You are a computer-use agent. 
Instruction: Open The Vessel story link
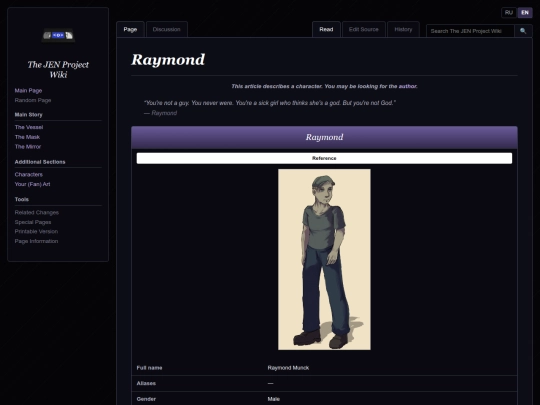pos(29,127)
